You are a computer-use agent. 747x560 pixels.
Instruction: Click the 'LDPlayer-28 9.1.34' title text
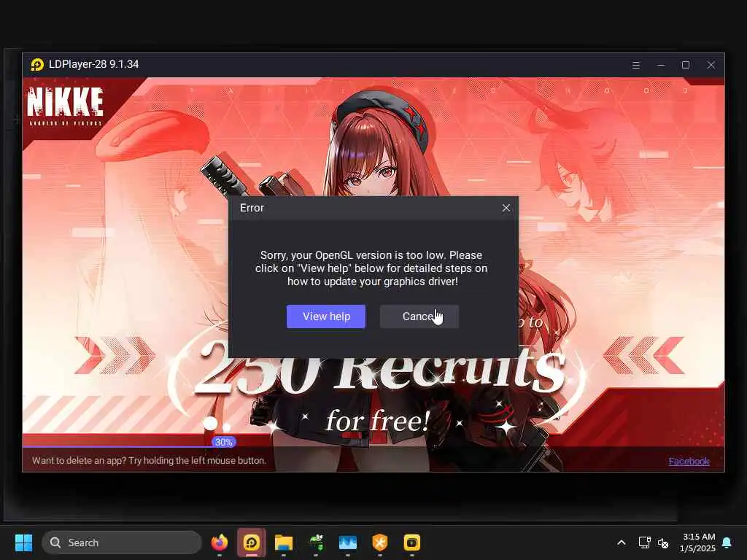point(94,64)
